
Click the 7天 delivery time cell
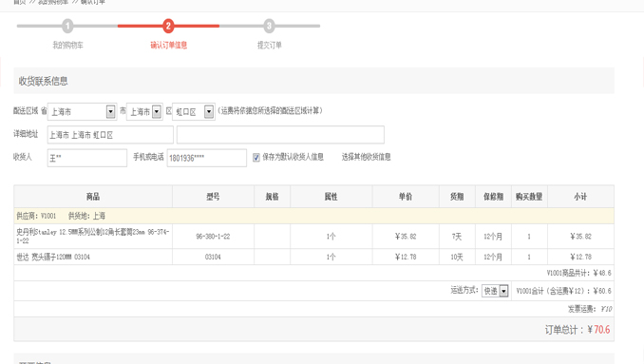457,237
